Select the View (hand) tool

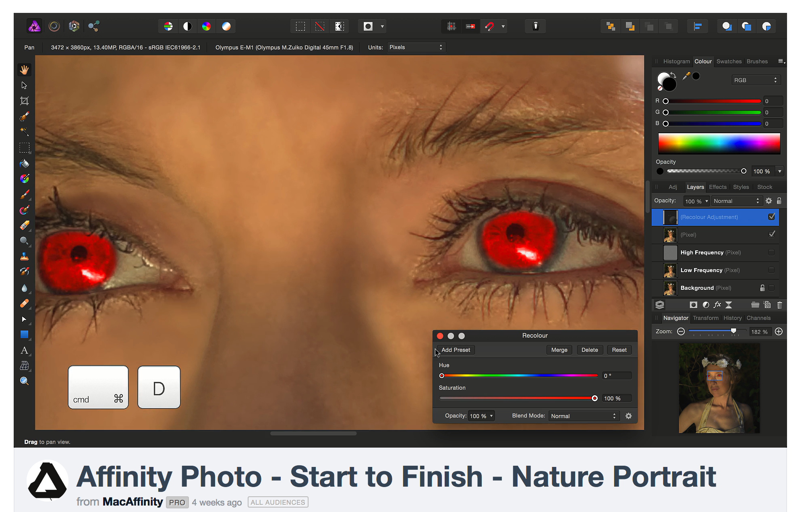click(24, 70)
